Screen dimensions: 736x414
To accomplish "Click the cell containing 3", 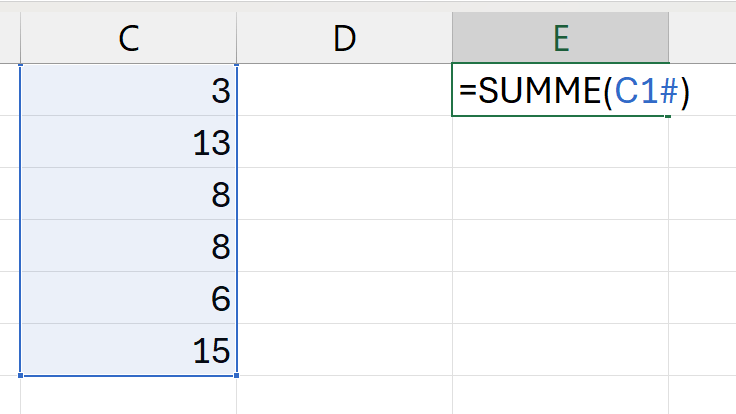I will 128,91.
